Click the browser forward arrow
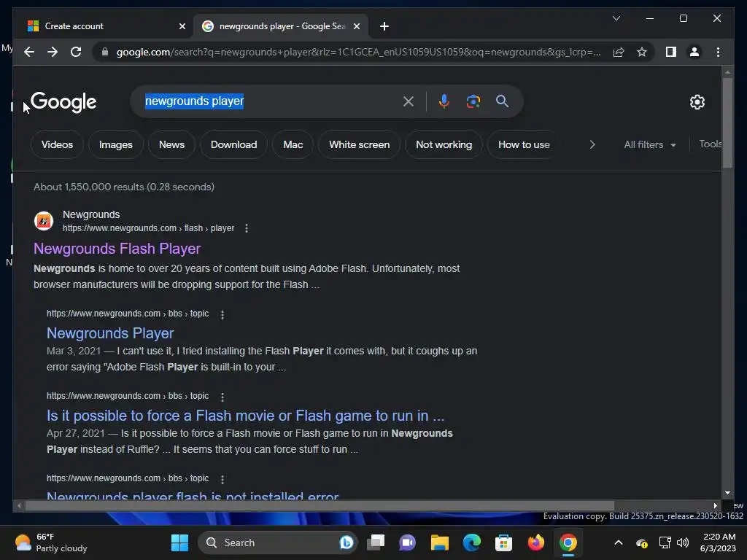Screen dimensions: 747x560 coord(53,52)
